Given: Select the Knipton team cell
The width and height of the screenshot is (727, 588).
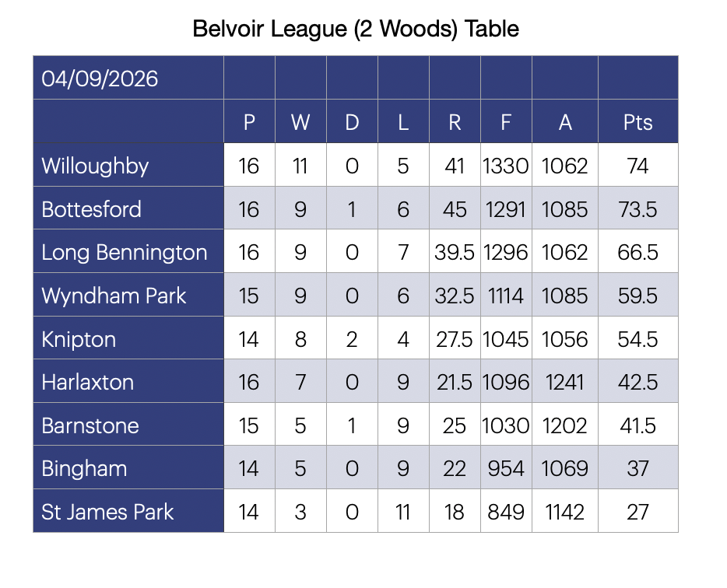Looking at the screenshot, I should [x=128, y=338].
